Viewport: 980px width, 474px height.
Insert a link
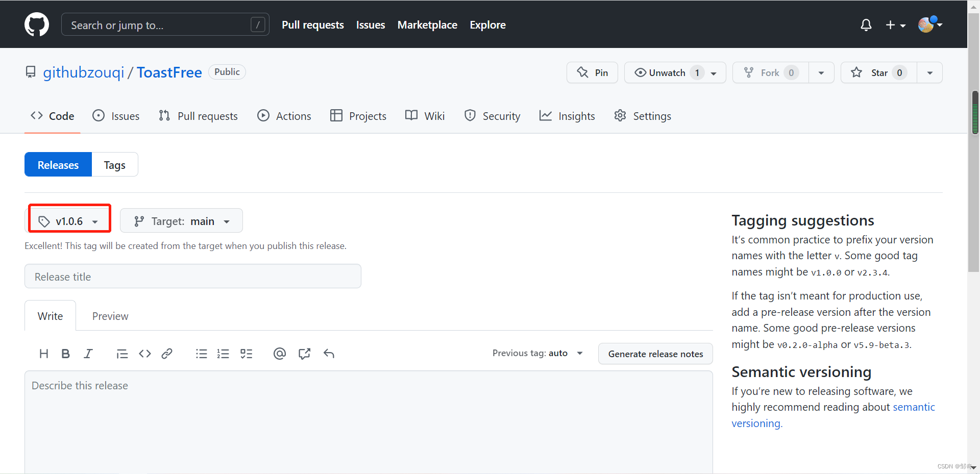point(167,354)
